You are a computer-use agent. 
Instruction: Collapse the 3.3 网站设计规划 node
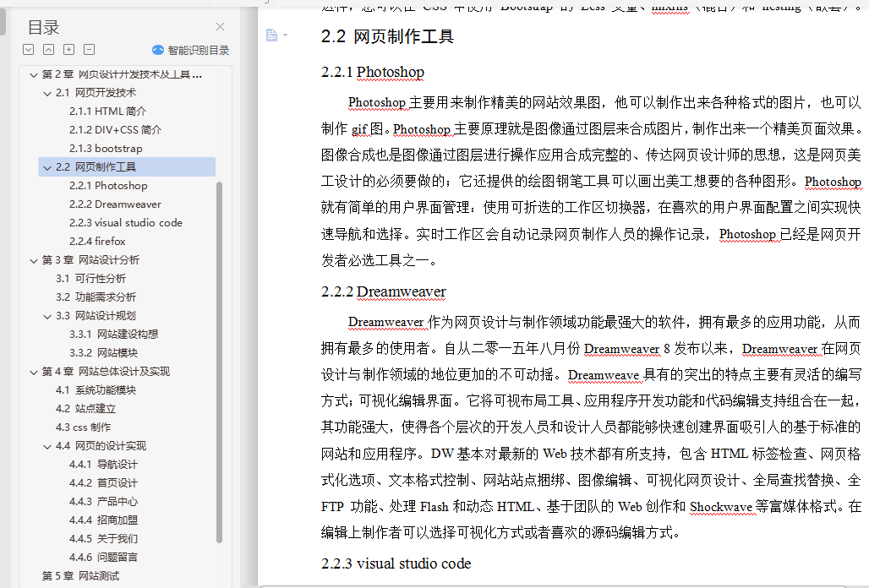(47, 317)
